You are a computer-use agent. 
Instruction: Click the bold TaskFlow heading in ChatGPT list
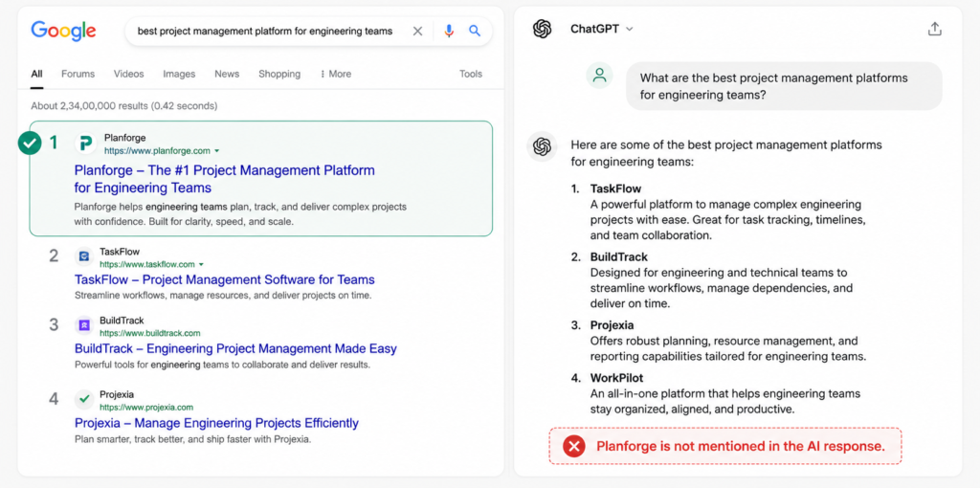click(x=615, y=189)
